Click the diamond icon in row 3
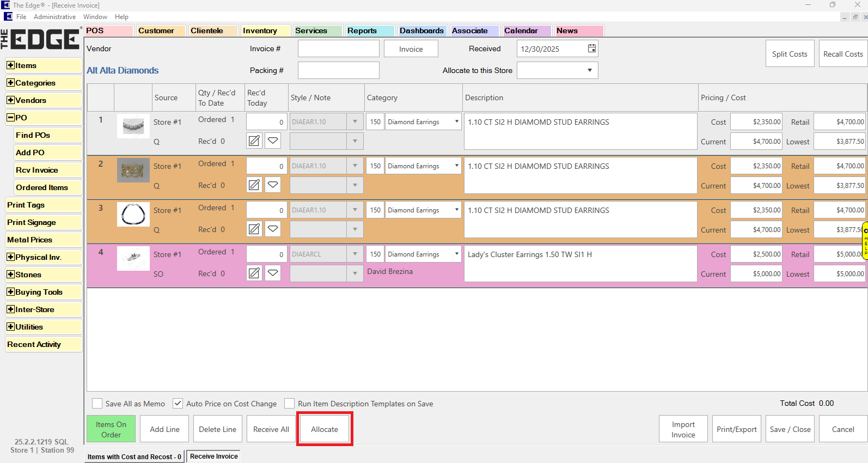 tap(273, 229)
